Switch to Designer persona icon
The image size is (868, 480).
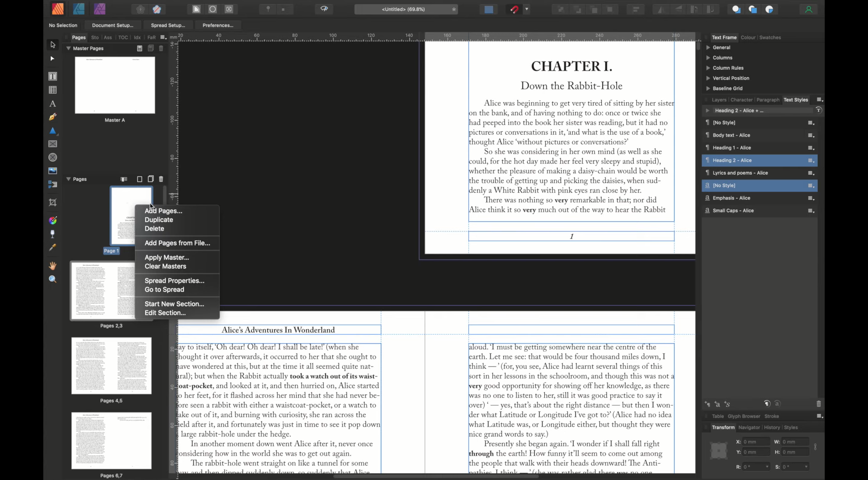pyautogui.click(x=79, y=9)
